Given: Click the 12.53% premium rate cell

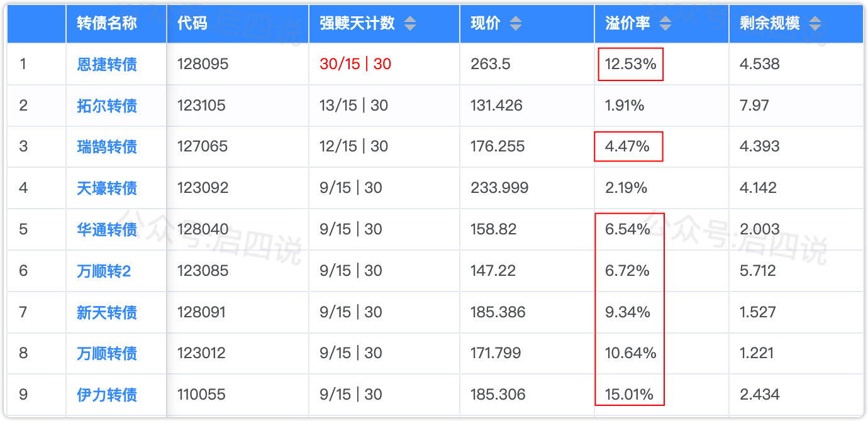Looking at the screenshot, I should tap(630, 64).
